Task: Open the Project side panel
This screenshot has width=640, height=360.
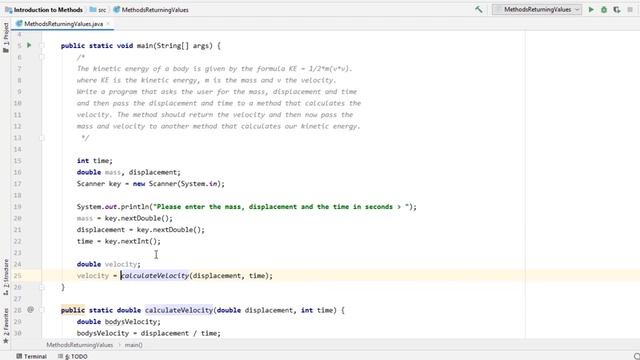Action: click(6, 38)
